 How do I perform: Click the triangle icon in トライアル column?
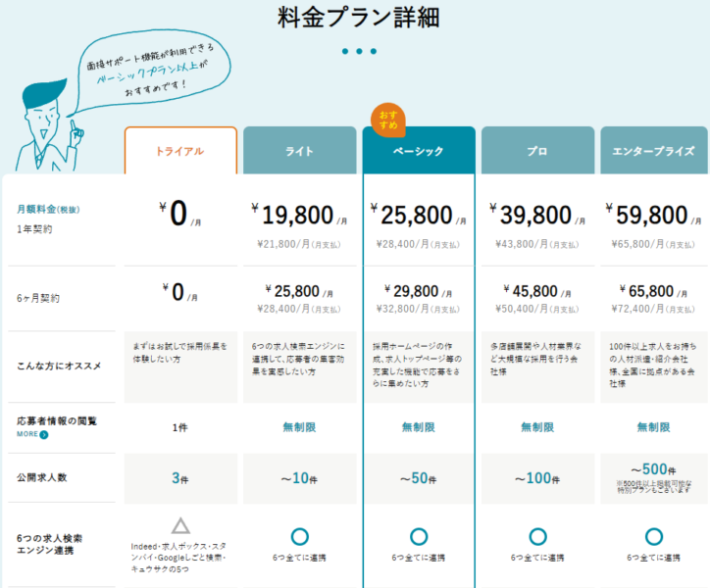click(180, 527)
